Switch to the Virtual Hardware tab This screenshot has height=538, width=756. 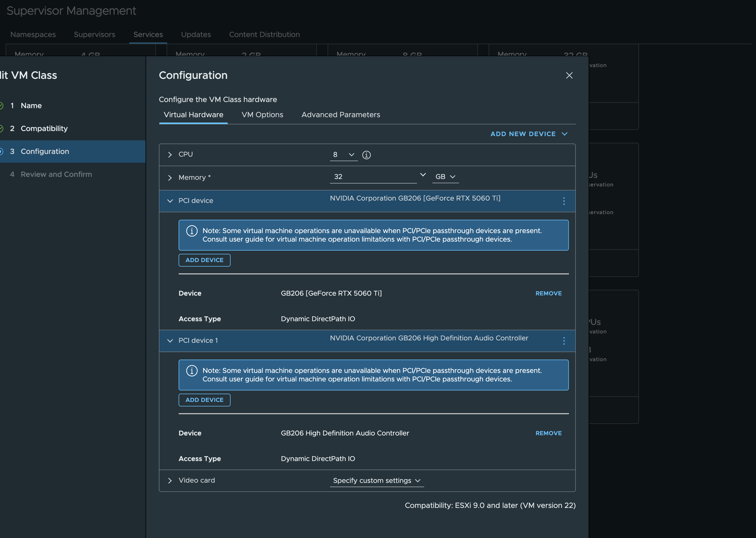click(193, 115)
